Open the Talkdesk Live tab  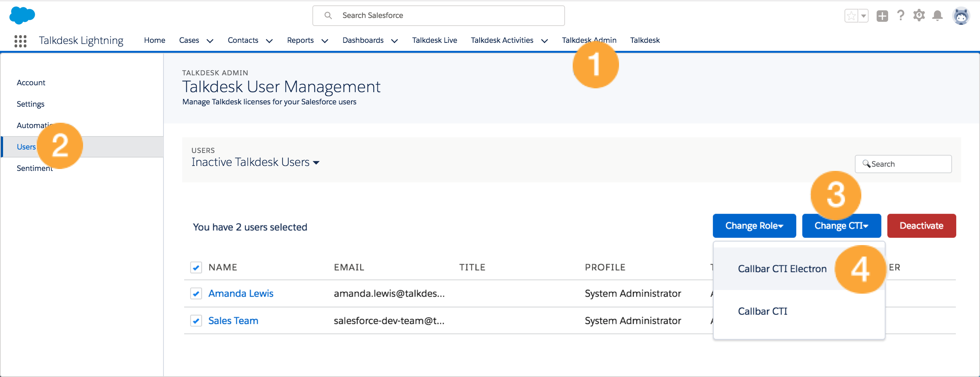point(434,40)
